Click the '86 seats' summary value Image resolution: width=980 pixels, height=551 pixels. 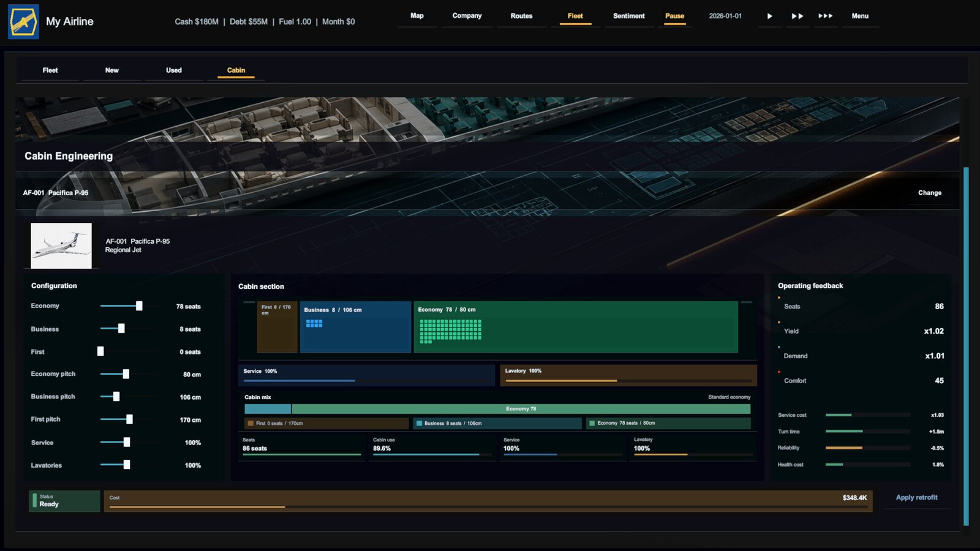[255, 449]
